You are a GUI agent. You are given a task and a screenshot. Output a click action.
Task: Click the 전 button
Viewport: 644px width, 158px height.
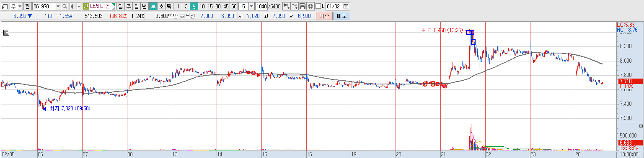27,6
